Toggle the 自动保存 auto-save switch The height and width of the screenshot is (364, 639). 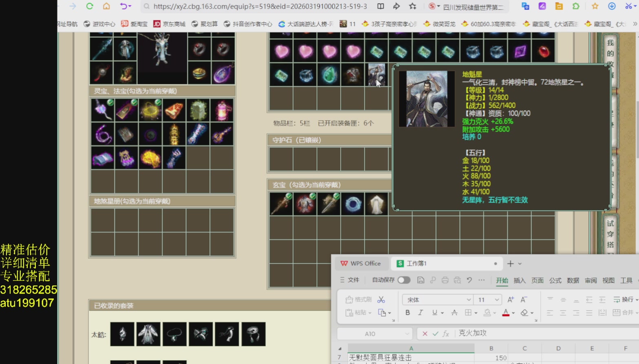click(403, 280)
